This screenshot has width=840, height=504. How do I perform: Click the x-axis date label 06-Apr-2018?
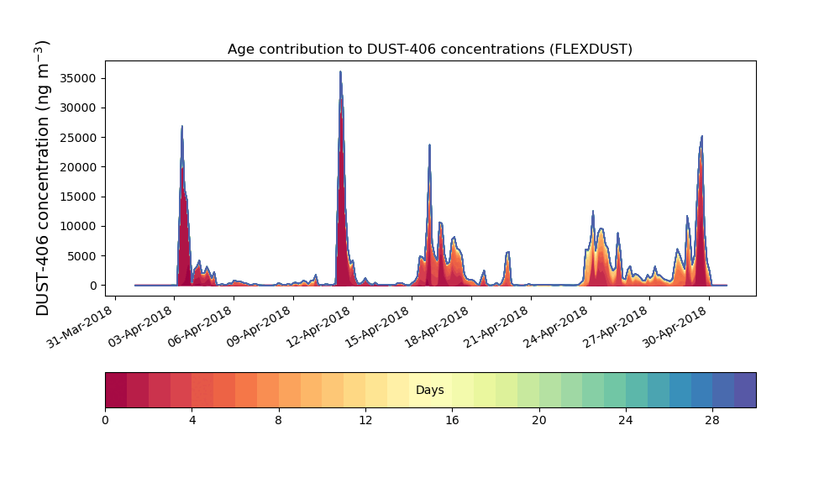point(199,327)
